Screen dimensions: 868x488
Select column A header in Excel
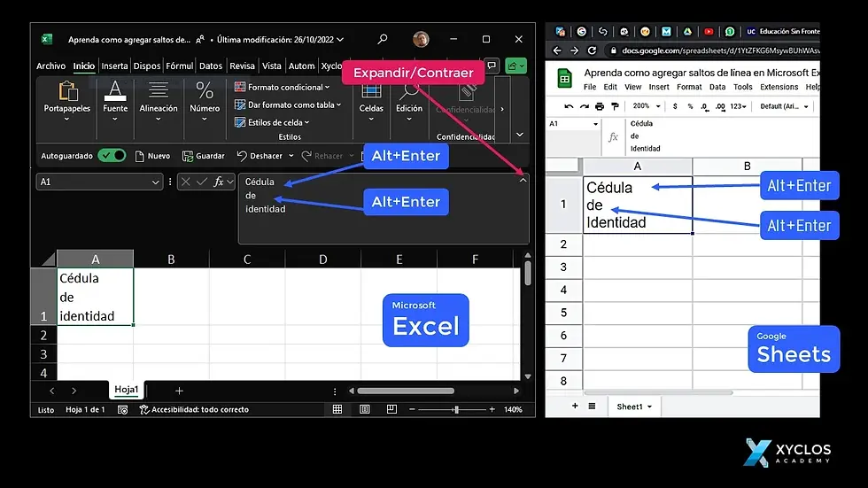tap(96, 259)
